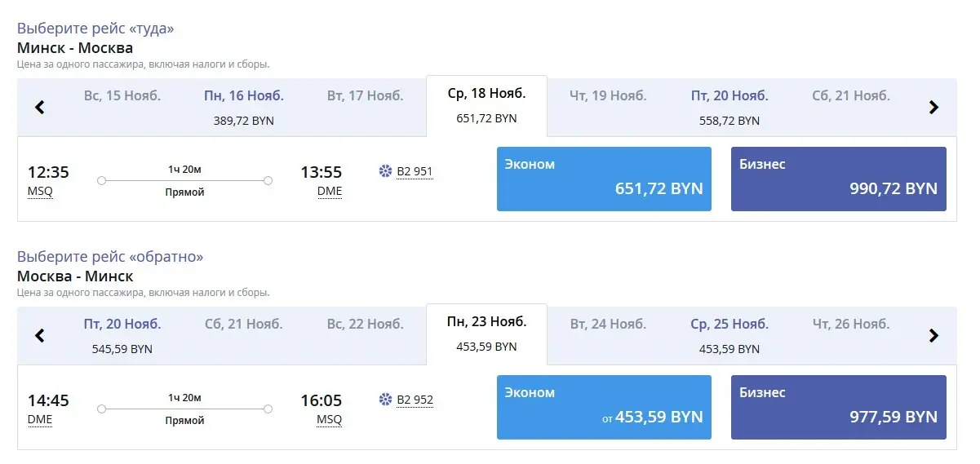The height and width of the screenshot is (464, 980).
Task: Open flight number B2 951 details
Action: [x=415, y=171]
